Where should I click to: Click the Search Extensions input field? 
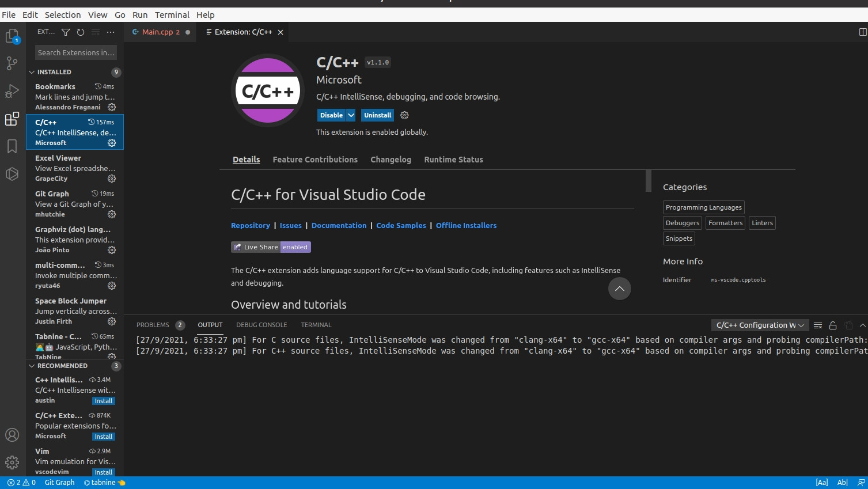[x=76, y=52]
